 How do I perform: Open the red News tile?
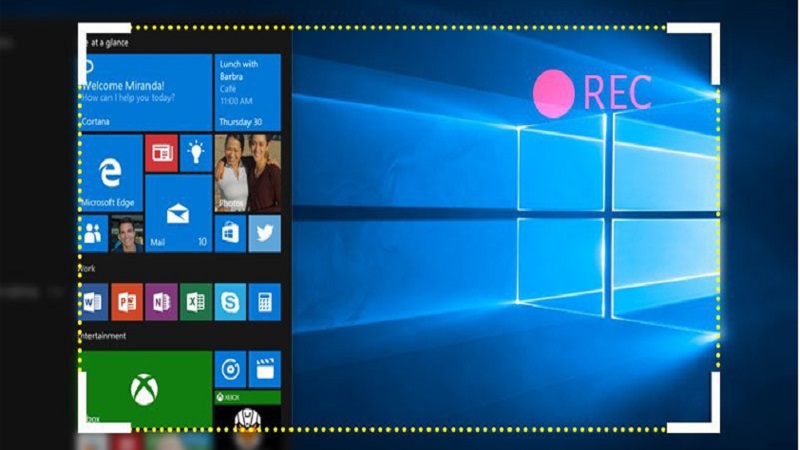(x=162, y=153)
